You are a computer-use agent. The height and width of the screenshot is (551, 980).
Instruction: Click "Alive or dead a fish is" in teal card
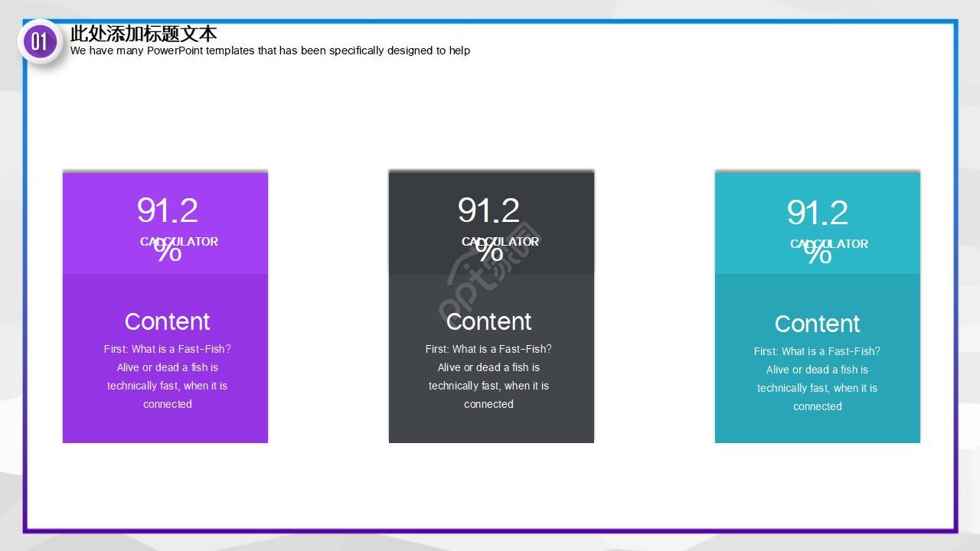pos(817,370)
